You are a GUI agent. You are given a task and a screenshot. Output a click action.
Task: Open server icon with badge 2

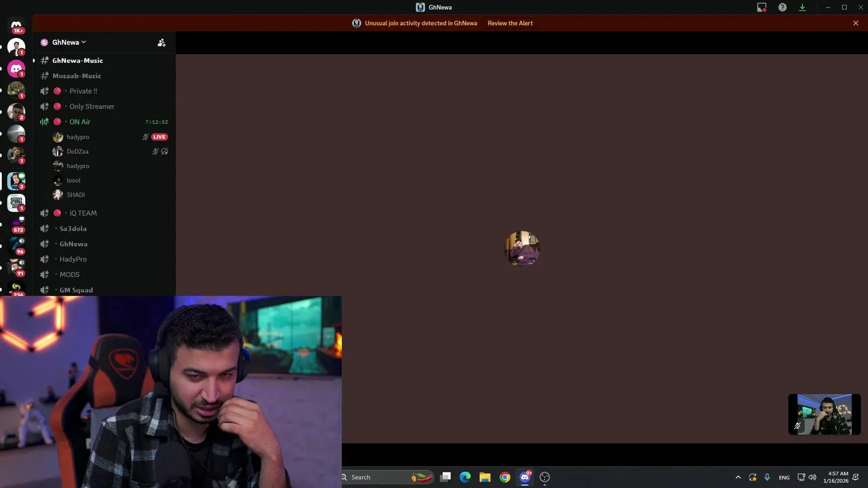click(x=16, y=112)
